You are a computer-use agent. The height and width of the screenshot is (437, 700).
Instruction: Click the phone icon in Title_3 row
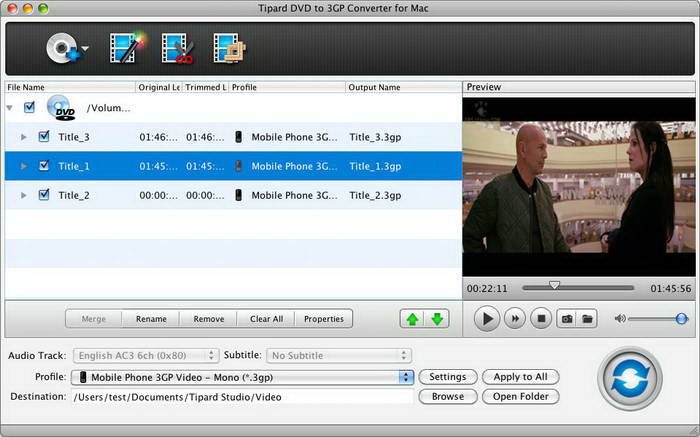point(238,137)
